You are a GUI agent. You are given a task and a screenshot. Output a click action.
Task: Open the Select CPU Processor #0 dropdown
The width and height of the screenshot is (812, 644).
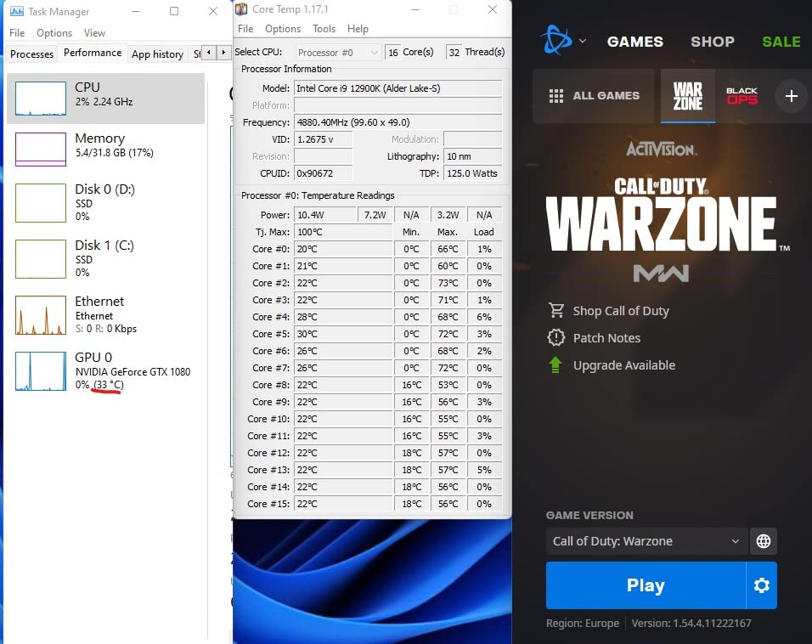coord(338,53)
